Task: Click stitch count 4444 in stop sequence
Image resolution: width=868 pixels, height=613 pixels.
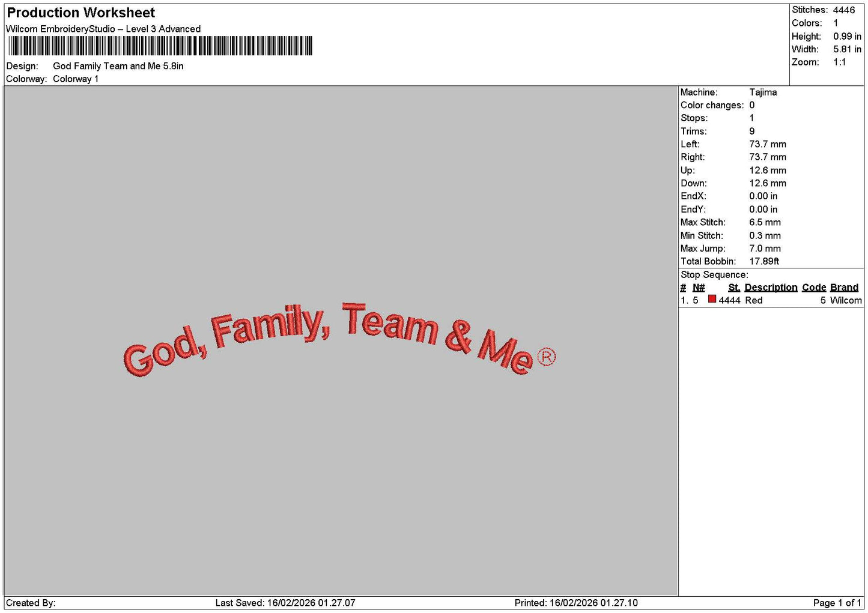Action: 730,300
